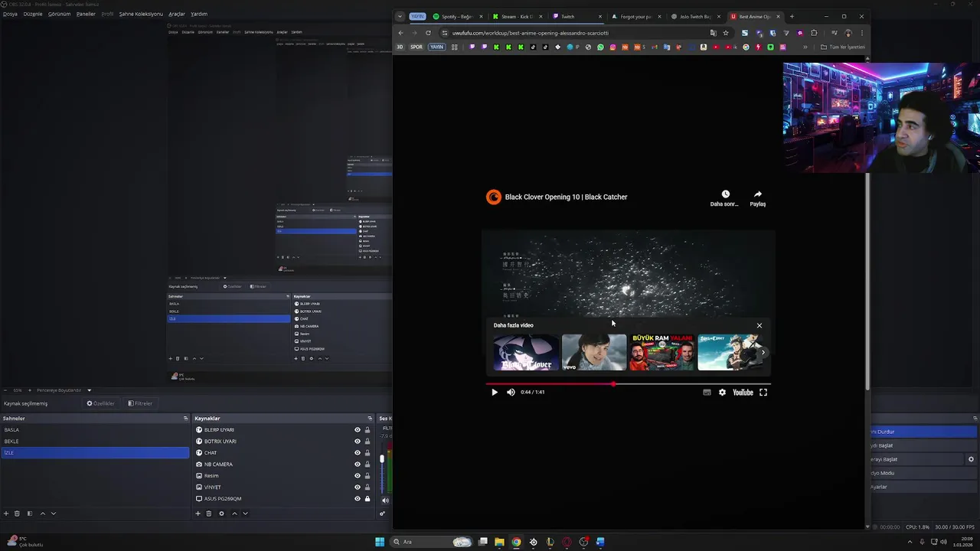Switch to the Stream - Kick tab

[517, 16]
